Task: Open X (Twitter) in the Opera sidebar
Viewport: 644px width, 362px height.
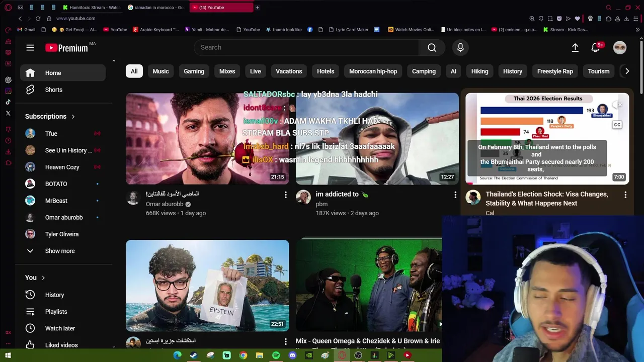Action: 8,113
